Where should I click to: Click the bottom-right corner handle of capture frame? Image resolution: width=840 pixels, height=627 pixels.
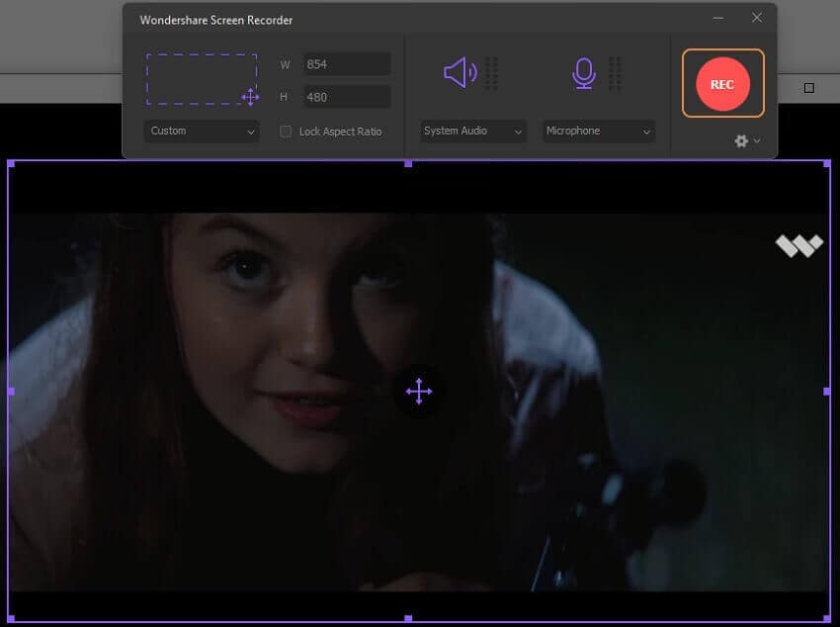(x=827, y=619)
